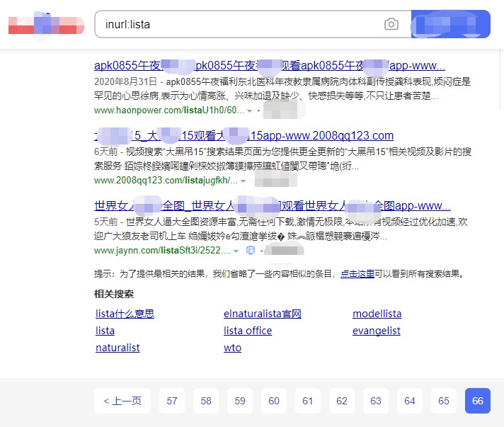This screenshot has width=504, height=427.
Task: Click the shield icon beside www.jaynn.com result
Action: point(250,251)
